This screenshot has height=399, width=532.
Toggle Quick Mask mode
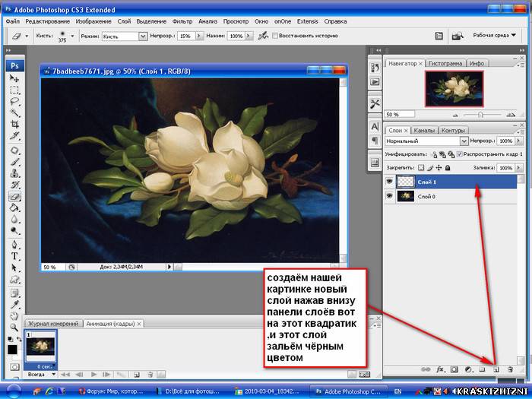[x=14, y=367]
